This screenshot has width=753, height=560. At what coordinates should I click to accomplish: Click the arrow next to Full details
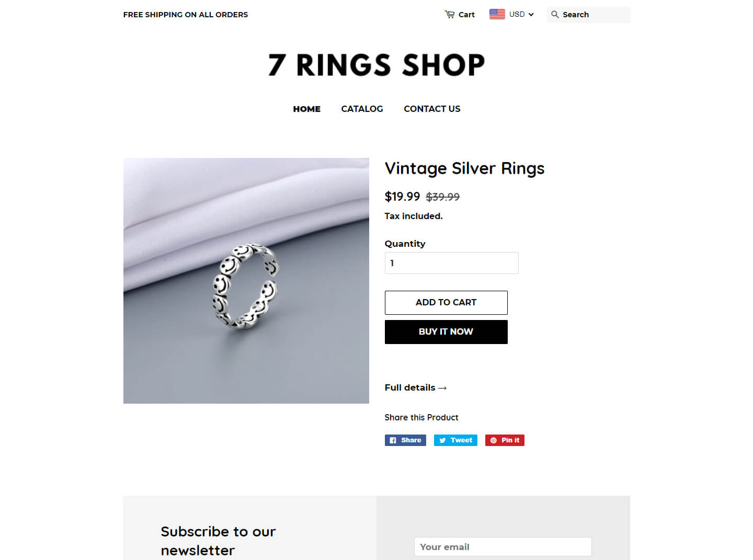click(442, 388)
